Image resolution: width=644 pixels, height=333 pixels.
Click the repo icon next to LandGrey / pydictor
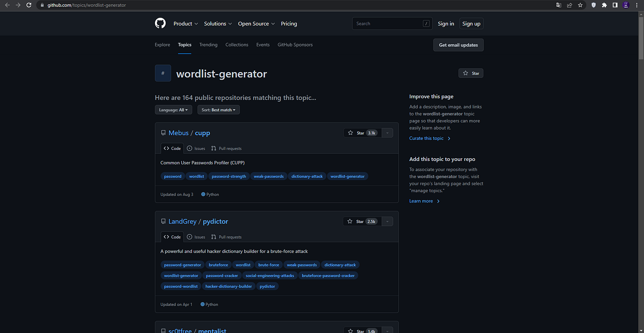(x=163, y=222)
